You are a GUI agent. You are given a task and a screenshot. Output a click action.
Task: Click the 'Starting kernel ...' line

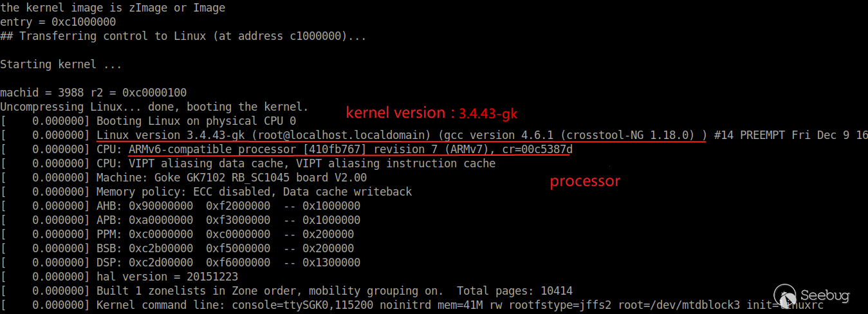pos(60,64)
